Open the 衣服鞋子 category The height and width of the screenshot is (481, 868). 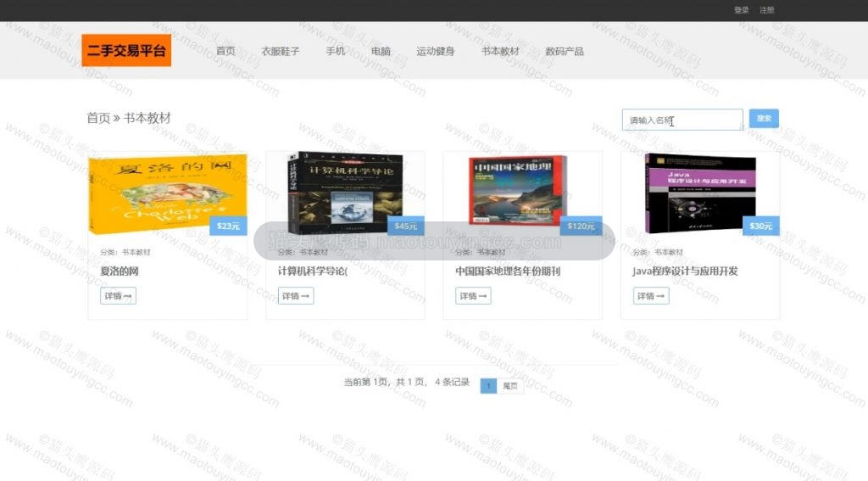(280, 51)
